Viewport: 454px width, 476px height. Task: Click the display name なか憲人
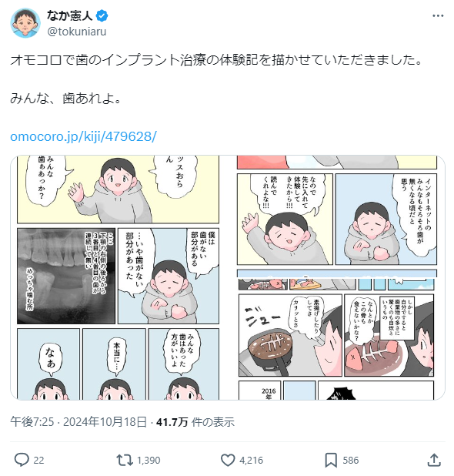pos(70,15)
